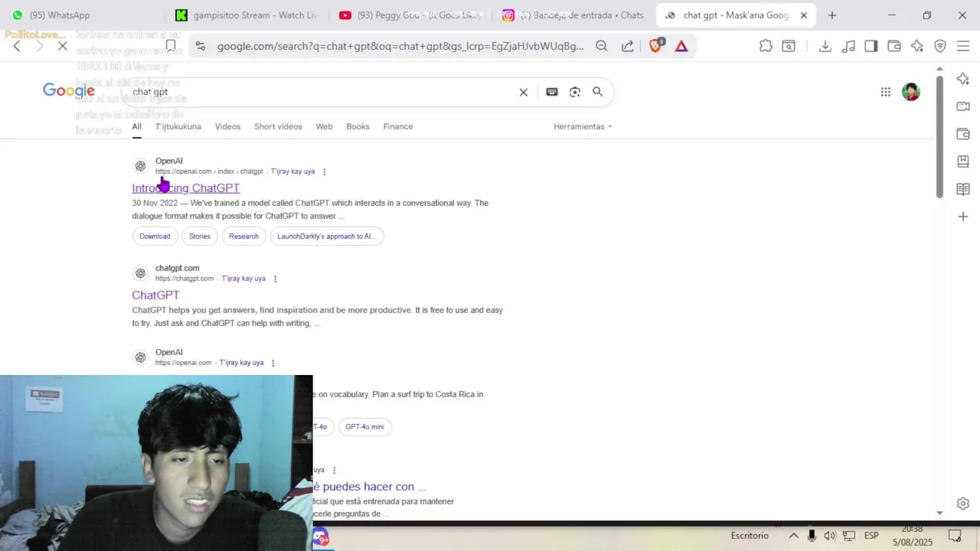Select the All search tab
This screenshot has height=551, width=980.
coord(136,126)
